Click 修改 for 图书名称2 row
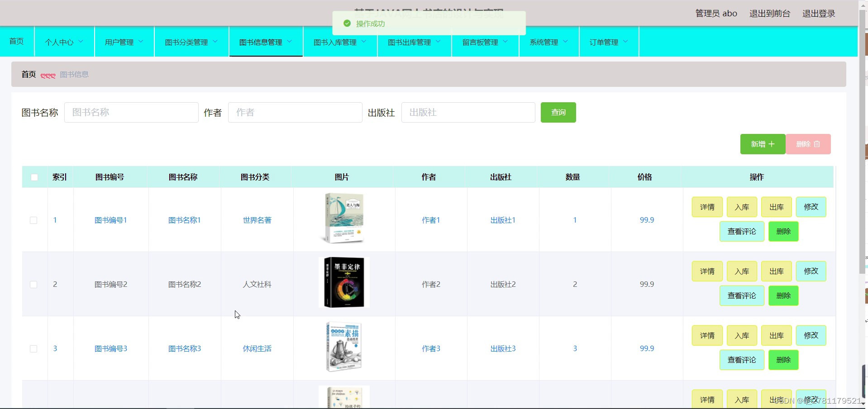The width and height of the screenshot is (868, 409). tap(811, 271)
